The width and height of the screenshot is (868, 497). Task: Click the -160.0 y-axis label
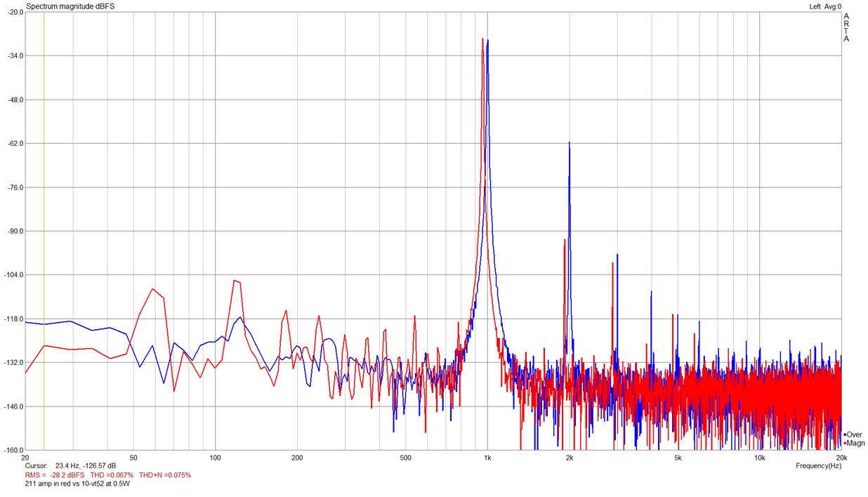point(13,450)
